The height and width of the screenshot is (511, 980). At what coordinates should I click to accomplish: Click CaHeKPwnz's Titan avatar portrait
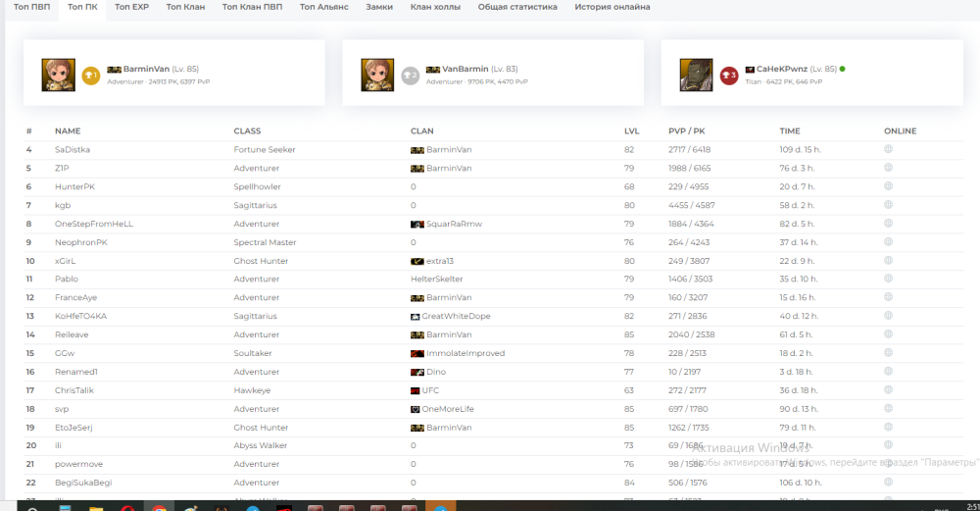(696, 75)
